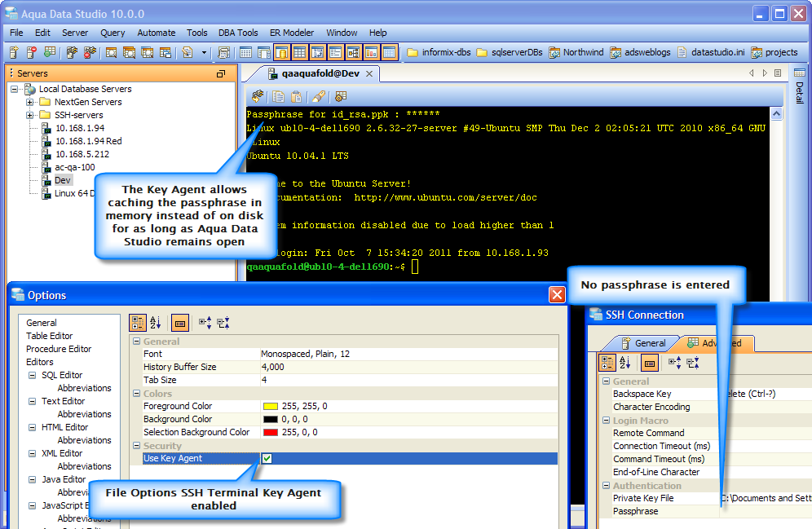Toggle the highlighted grid table view button

[299, 52]
